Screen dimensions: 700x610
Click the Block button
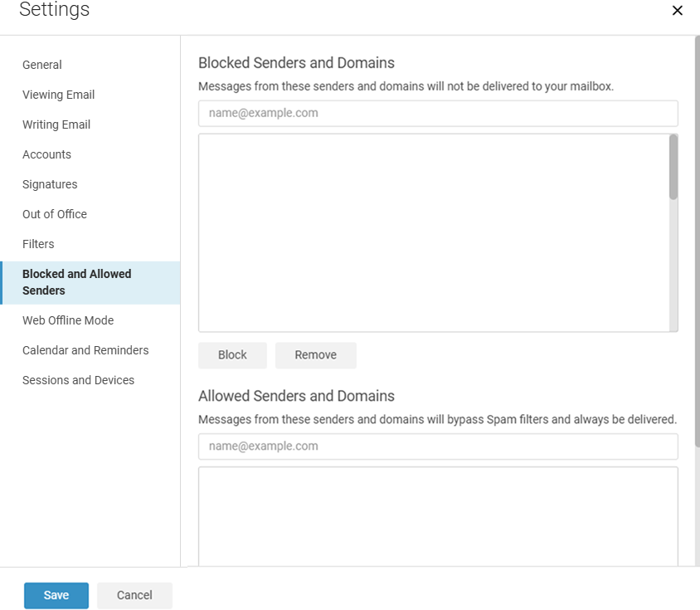[232, 355]
